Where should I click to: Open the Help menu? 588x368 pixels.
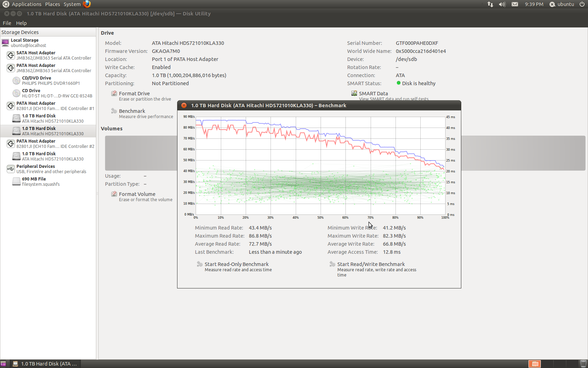21,23
